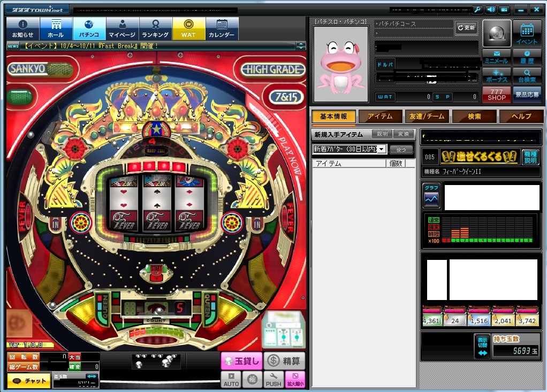
Task: Go to the ホール hall
Action: coord(56,28)
